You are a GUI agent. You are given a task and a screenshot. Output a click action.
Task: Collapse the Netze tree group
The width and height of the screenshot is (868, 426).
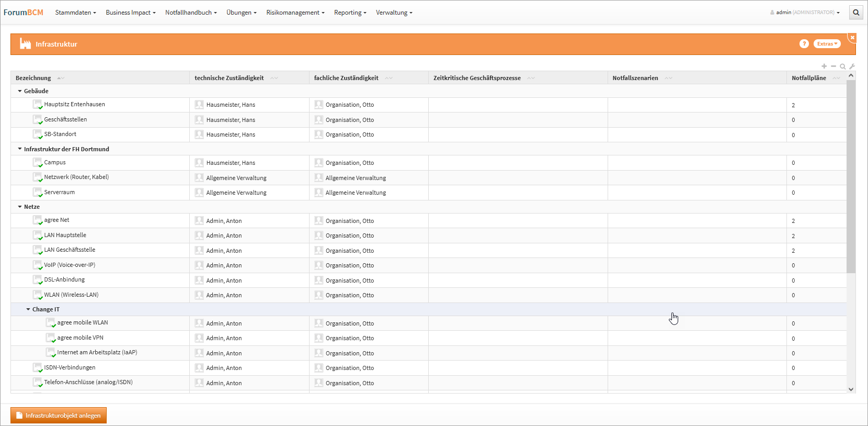[20, 207]
